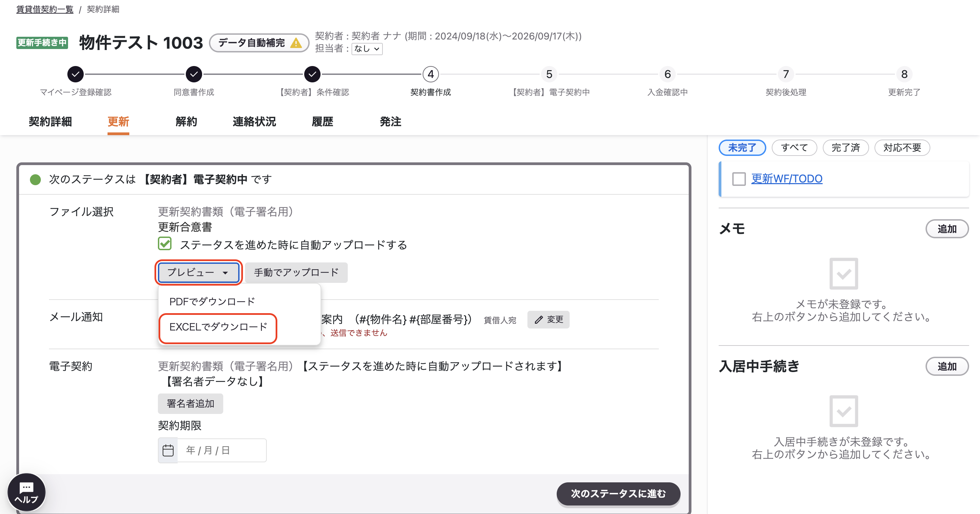Go to 履歴 tab
The width and height of the screenshot is (980, 514).
[323, 122]
